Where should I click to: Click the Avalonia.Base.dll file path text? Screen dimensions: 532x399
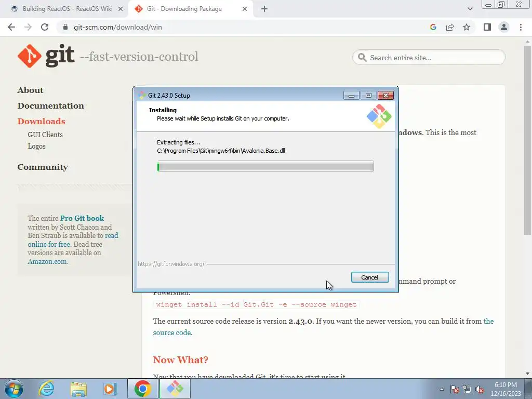[x=221, y=151]
